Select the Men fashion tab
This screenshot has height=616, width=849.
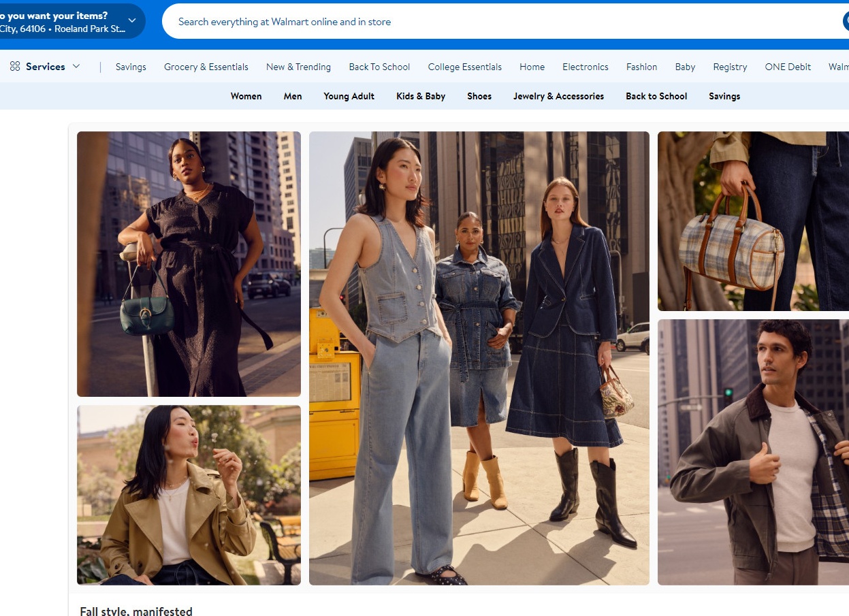tap(293, 96)
